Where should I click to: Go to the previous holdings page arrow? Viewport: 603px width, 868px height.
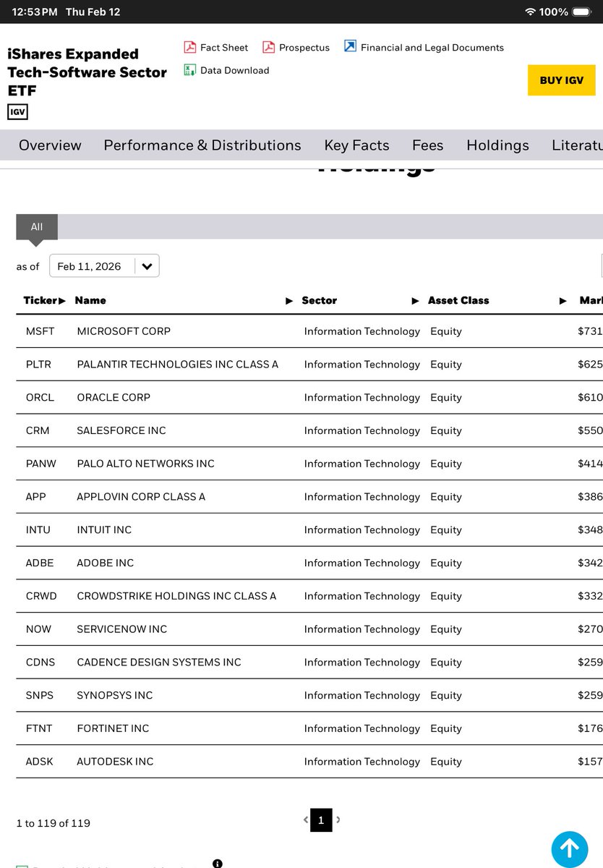pos(306,820)
